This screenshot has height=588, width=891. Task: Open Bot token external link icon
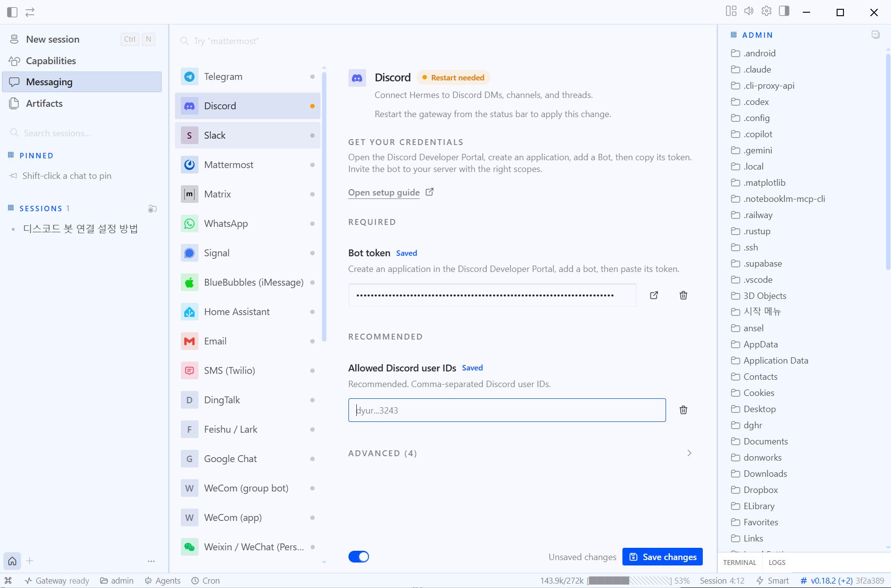654,295
